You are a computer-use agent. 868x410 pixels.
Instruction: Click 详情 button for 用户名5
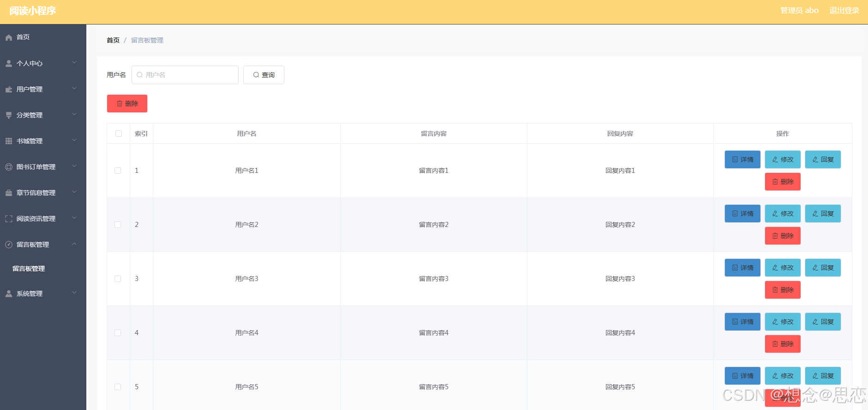click(x=742, y=376)
